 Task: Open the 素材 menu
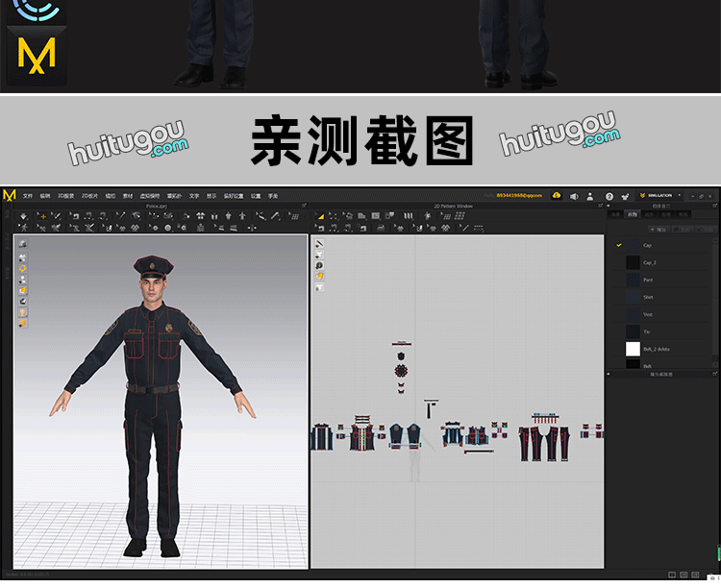tap(127, 195)
